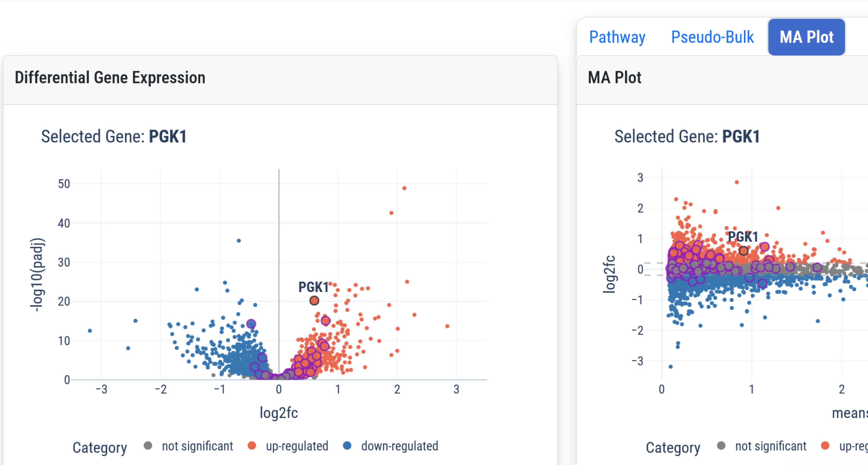Viewport: 868px width, 465px height.
Task: Click rightmost orange point near log2fc 3
Action: [447, 326]
